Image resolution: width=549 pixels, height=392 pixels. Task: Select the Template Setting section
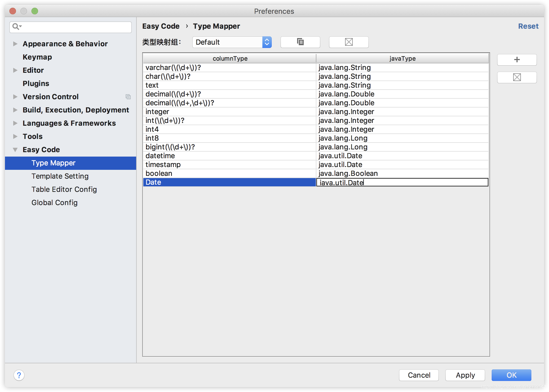coord(59,176)
